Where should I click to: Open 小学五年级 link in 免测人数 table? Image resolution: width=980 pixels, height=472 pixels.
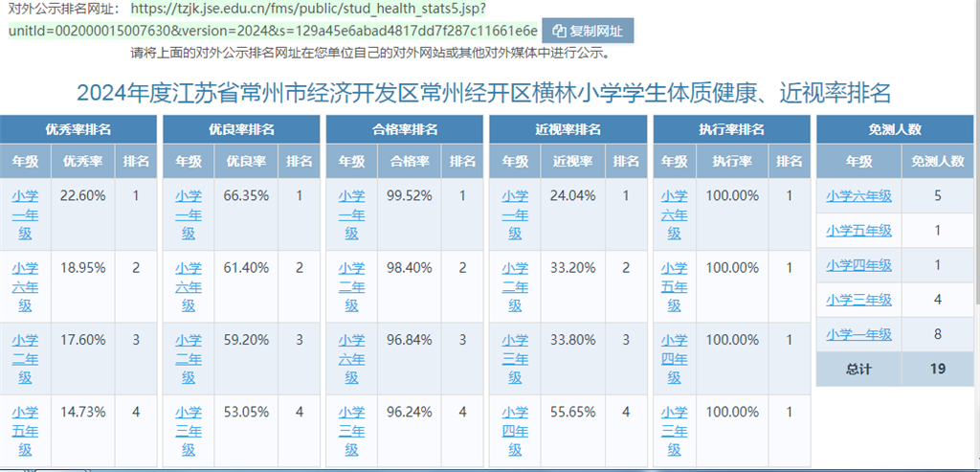pos(858,231)
